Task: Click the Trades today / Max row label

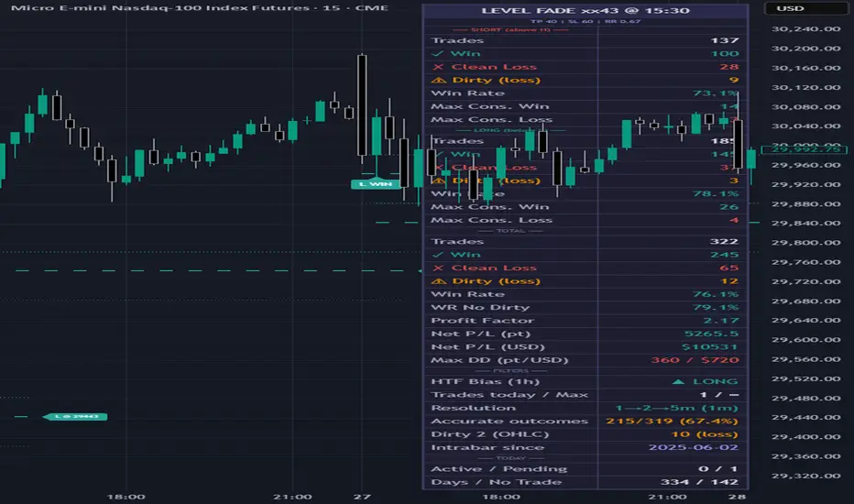Action: (x=509, y=394)
